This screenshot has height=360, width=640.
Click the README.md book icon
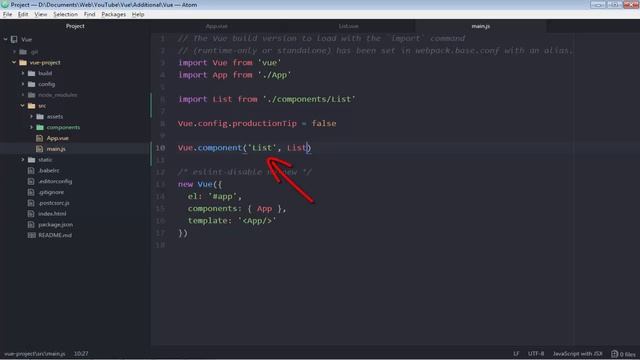[x=31, y=236]
